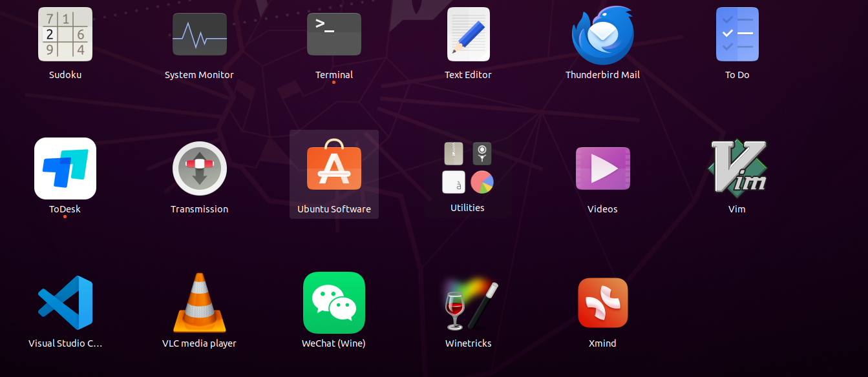The image size is (868, 377).
Task: Open the ToDesk application icon
Action: (65, 168)
